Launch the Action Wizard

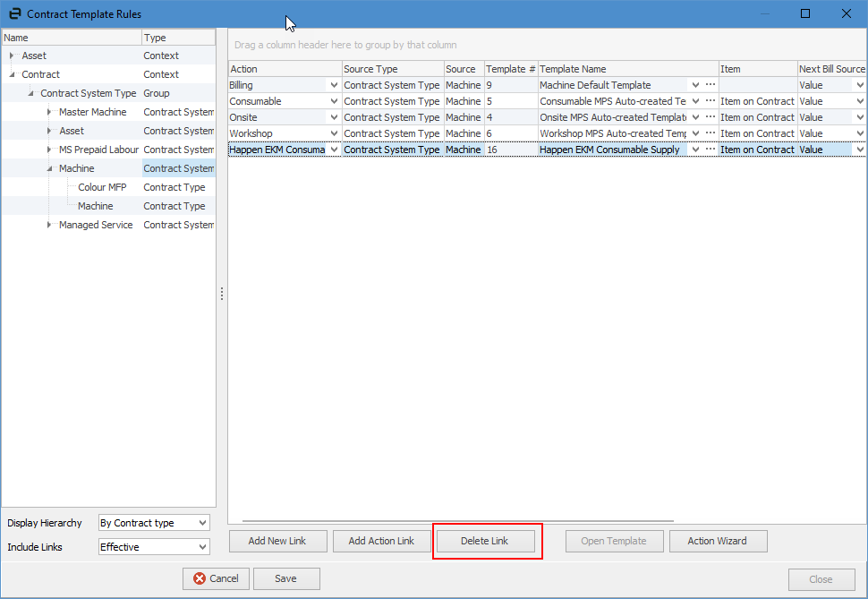[718, 541]
